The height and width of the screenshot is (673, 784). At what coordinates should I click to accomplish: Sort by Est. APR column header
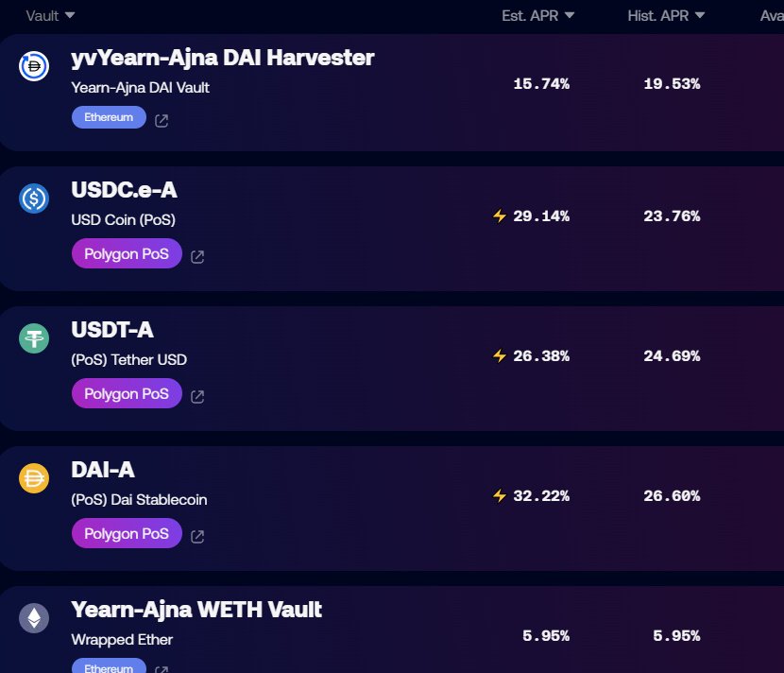point(538,15)
